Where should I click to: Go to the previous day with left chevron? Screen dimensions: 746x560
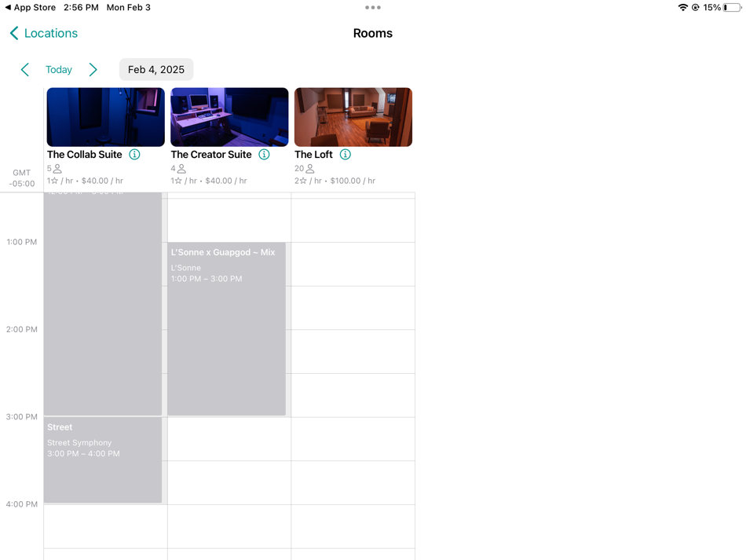[25, 69]
